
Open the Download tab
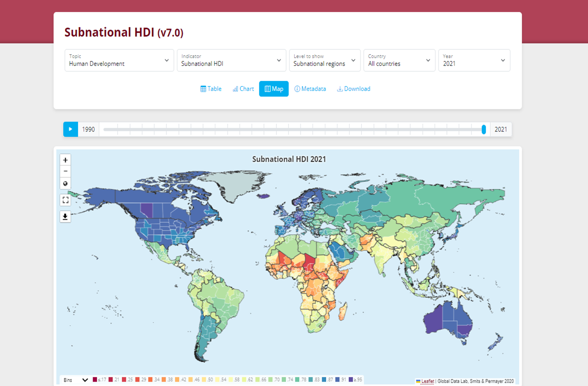(x=354, y=89)
